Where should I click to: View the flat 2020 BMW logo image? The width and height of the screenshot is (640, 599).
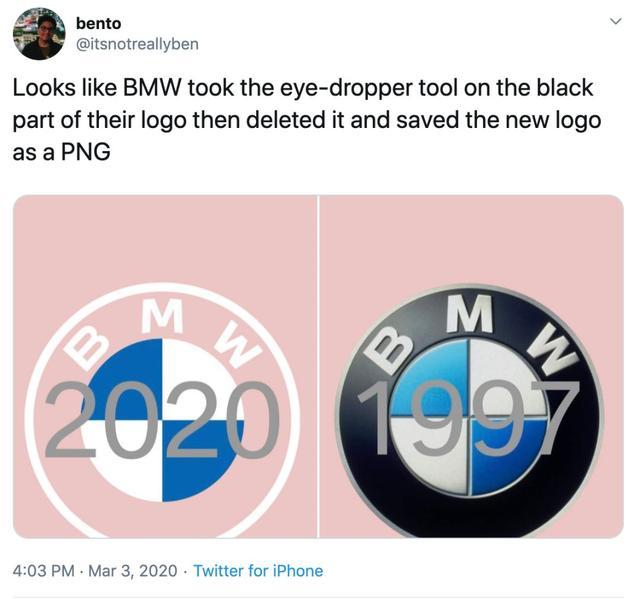click(x=165, y=366)
